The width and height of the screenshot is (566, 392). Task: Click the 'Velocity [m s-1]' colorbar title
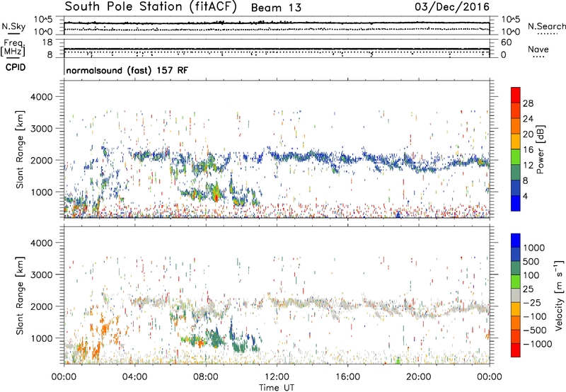[x=559, y=295]
